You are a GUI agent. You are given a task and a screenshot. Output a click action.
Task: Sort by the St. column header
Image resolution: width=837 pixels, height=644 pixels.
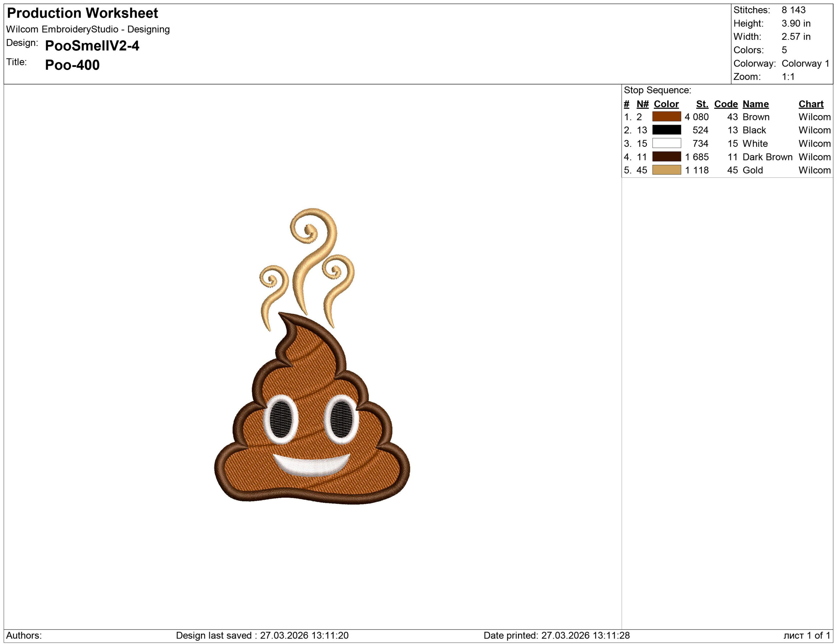tap(702, 104)
